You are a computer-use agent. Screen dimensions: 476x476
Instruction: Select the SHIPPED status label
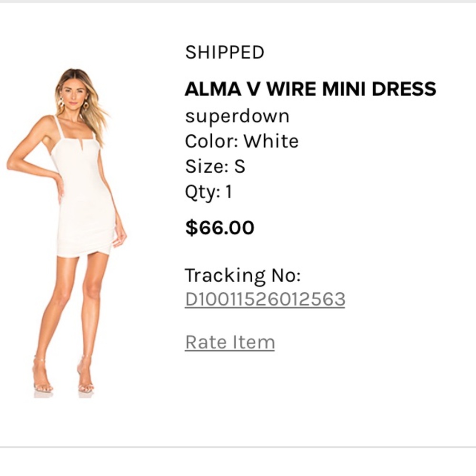tap(224, 52)
